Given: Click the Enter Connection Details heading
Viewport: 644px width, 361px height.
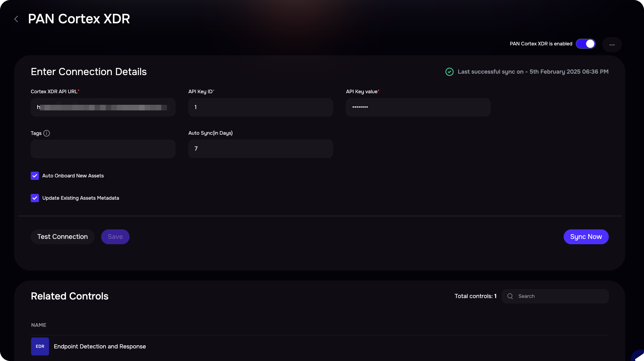Looking at the screenshot, I should point(89,72).
